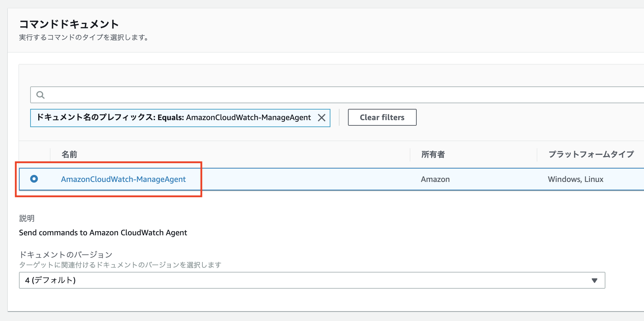This screenshot has width=644, height=321.
Task: Click the Amazon owner cell
Action: pos(435,179)
